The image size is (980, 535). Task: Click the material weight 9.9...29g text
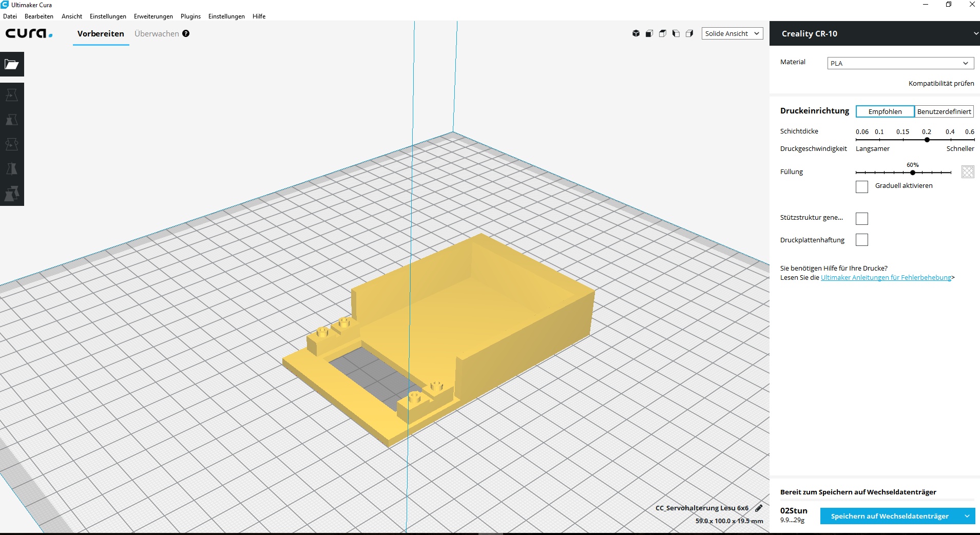point(792,520)
